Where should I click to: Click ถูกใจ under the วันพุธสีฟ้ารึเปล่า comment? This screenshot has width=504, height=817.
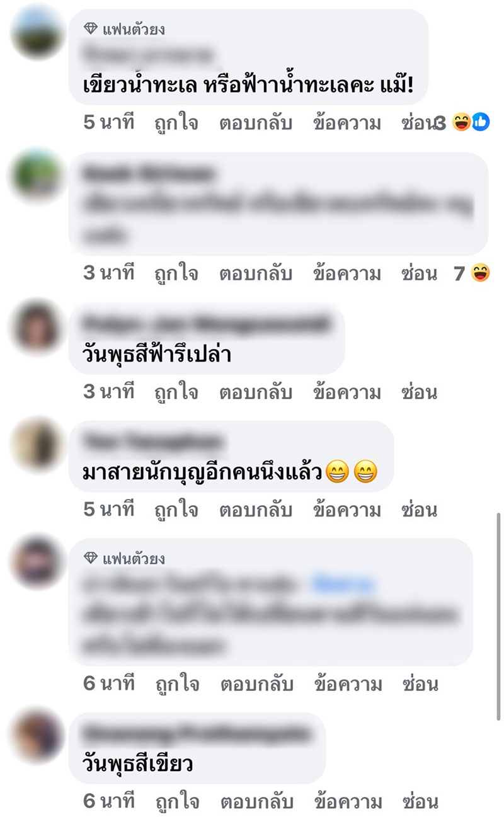(176, 392)
